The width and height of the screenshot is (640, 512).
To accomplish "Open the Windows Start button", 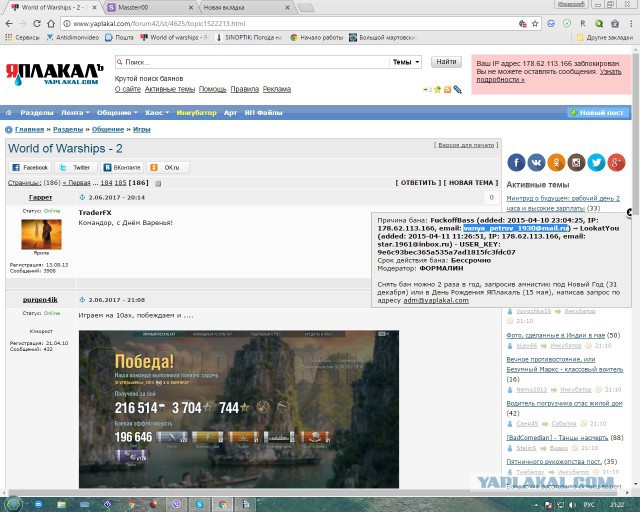I will [x=13, y=504].
